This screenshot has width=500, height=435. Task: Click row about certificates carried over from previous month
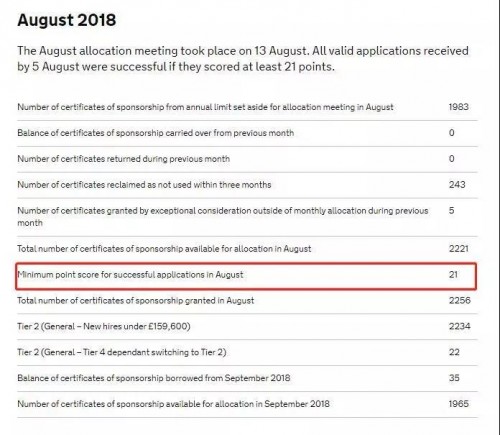tap(247, 133)
